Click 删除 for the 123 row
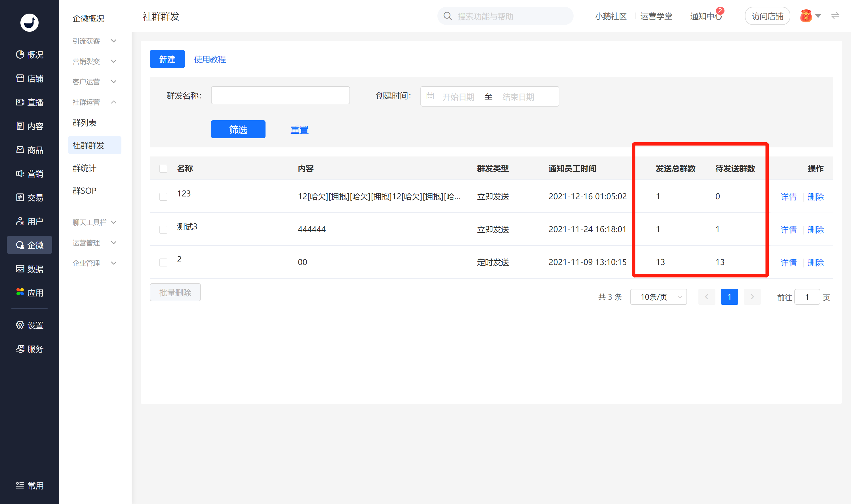851x504 pixels. pyautogui.click(x=816, y=197)
